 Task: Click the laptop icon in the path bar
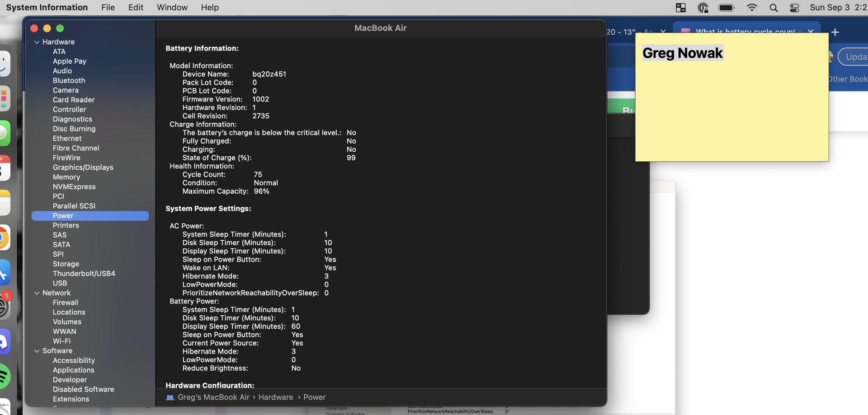[x=170, y=397]
